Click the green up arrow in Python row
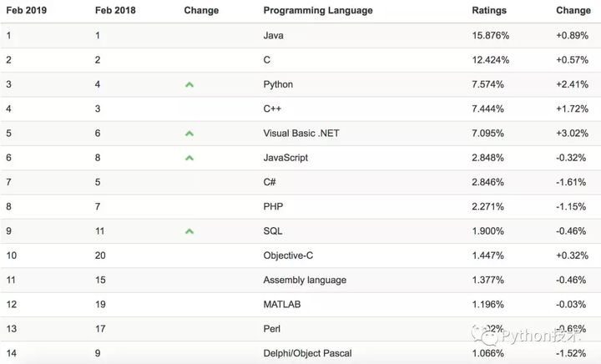This screenshot has height=364, width=601. 189,84
